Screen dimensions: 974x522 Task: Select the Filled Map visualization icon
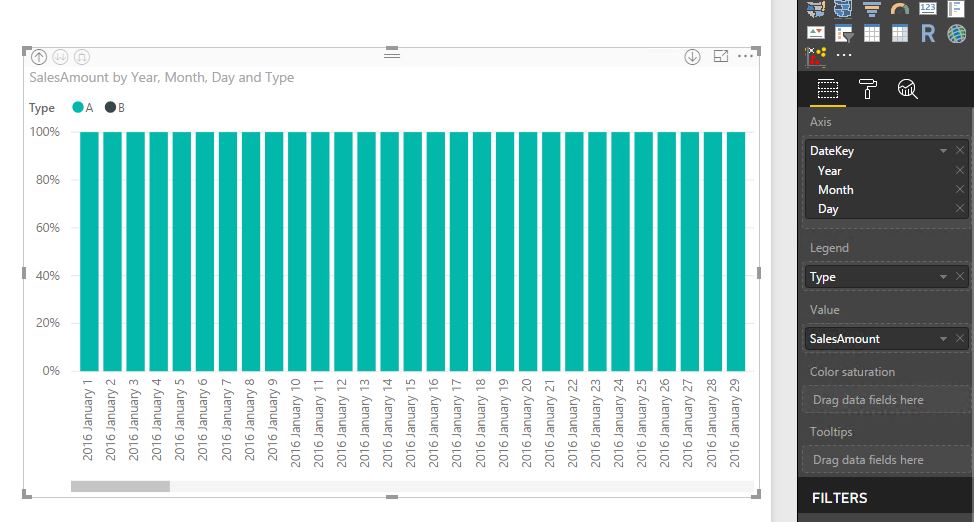coord(843,8)
